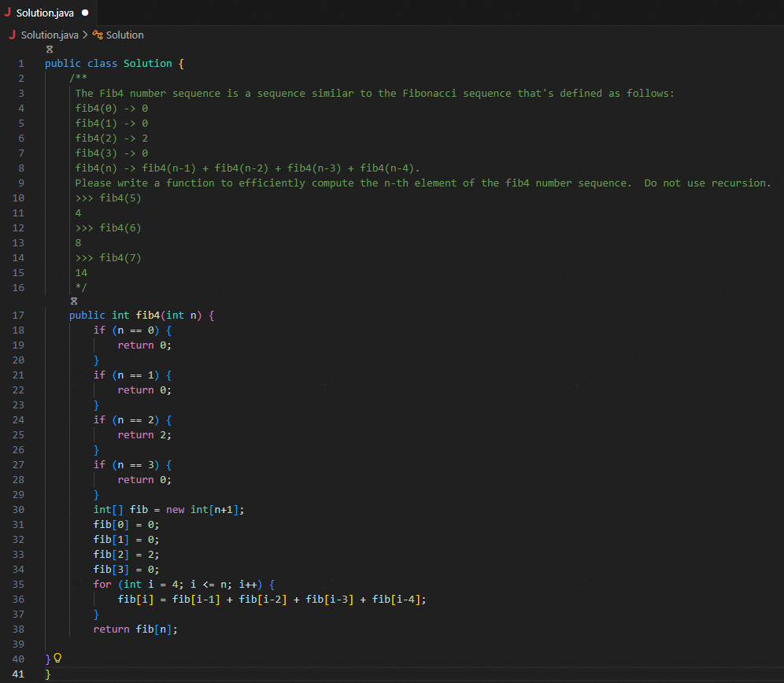Click the class name Solution on line 1

coord(147,64)
